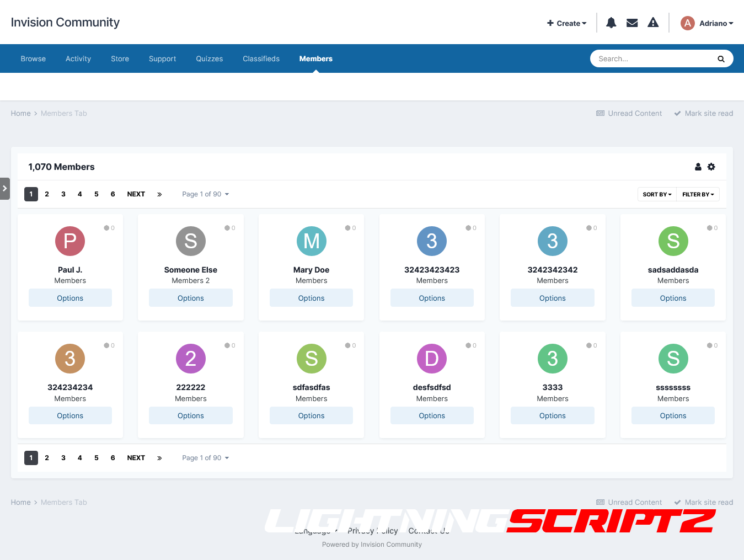
Task: Jump to last page with top double-arrow
Action: click(159, 194)
